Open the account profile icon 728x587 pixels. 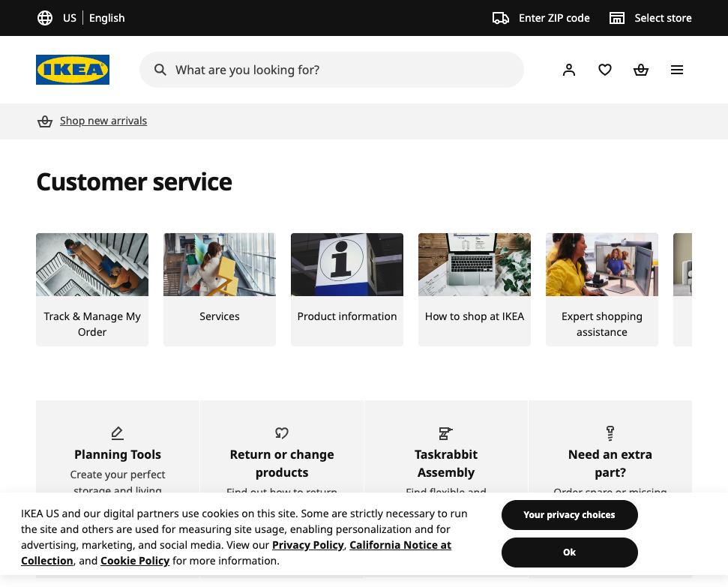point(569,70)
